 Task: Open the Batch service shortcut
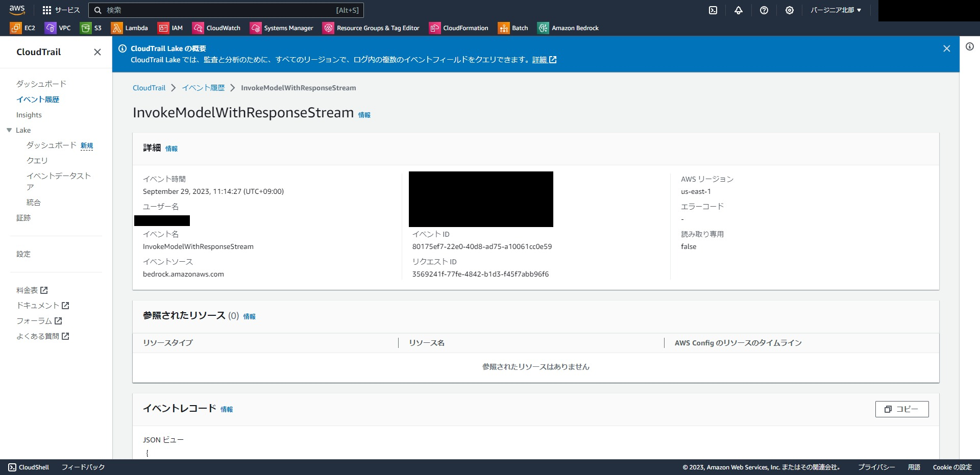513,28
